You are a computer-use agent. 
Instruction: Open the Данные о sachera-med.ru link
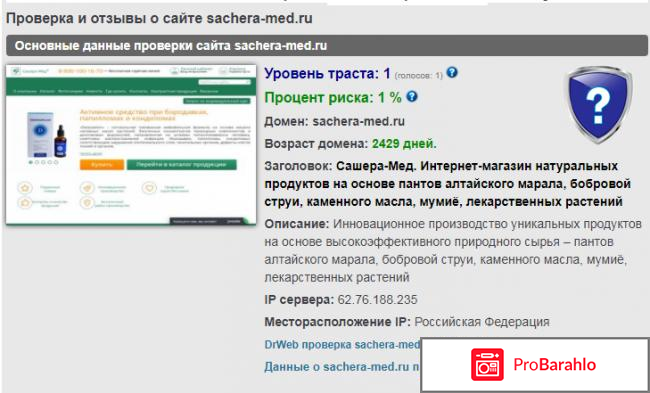342,367
